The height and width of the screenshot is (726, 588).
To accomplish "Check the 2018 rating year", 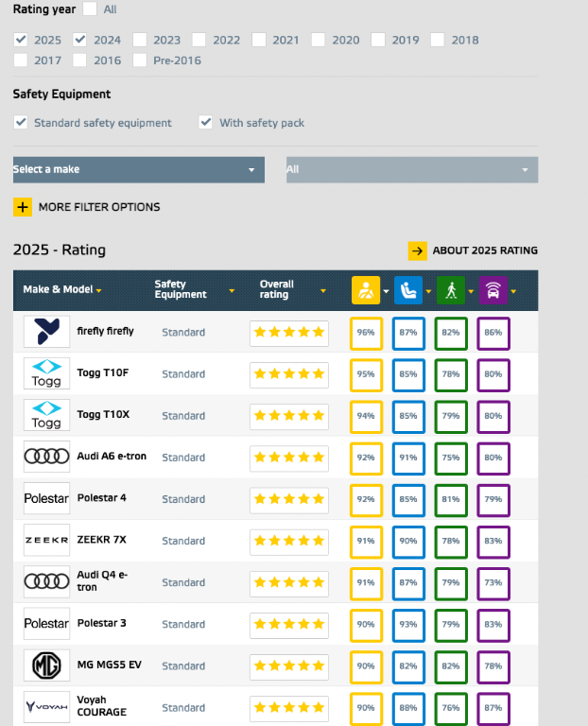I will click(x=438, y=40).
